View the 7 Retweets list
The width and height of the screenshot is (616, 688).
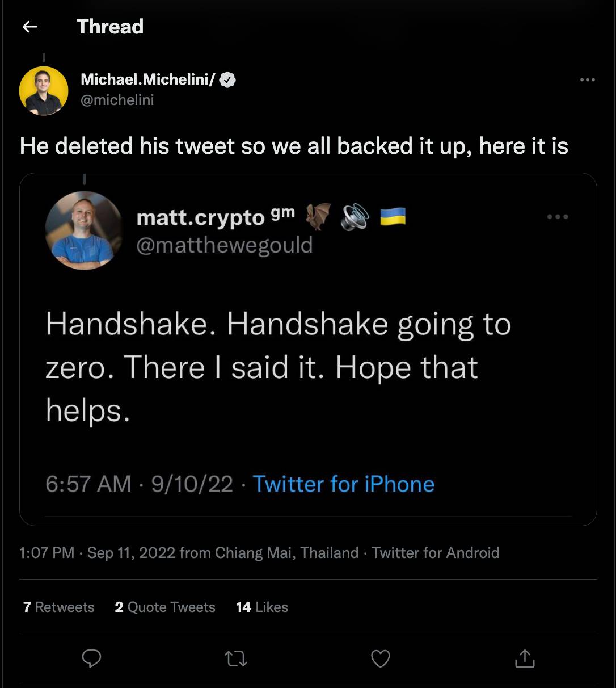pos(57,607)
